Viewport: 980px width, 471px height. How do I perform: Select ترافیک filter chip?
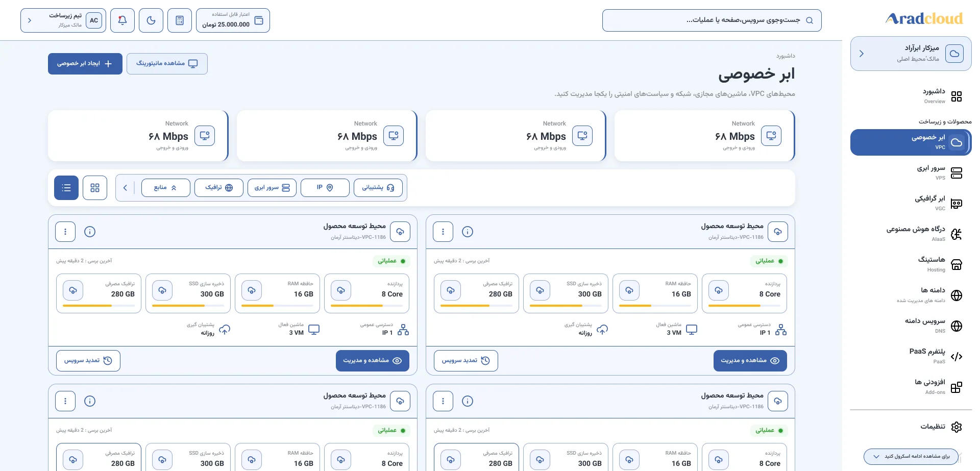tap(219, 188)
